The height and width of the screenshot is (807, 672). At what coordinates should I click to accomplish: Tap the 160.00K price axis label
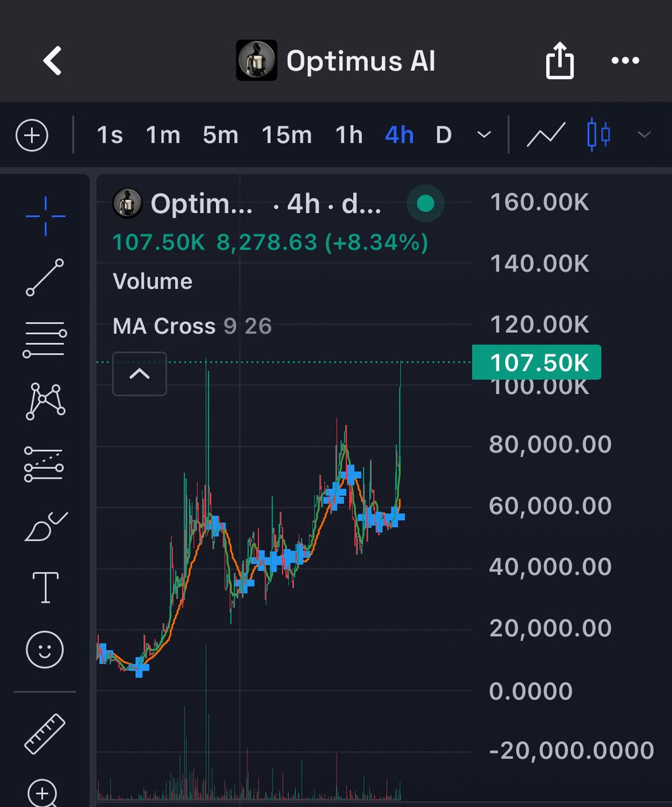[x=539, y=202]
